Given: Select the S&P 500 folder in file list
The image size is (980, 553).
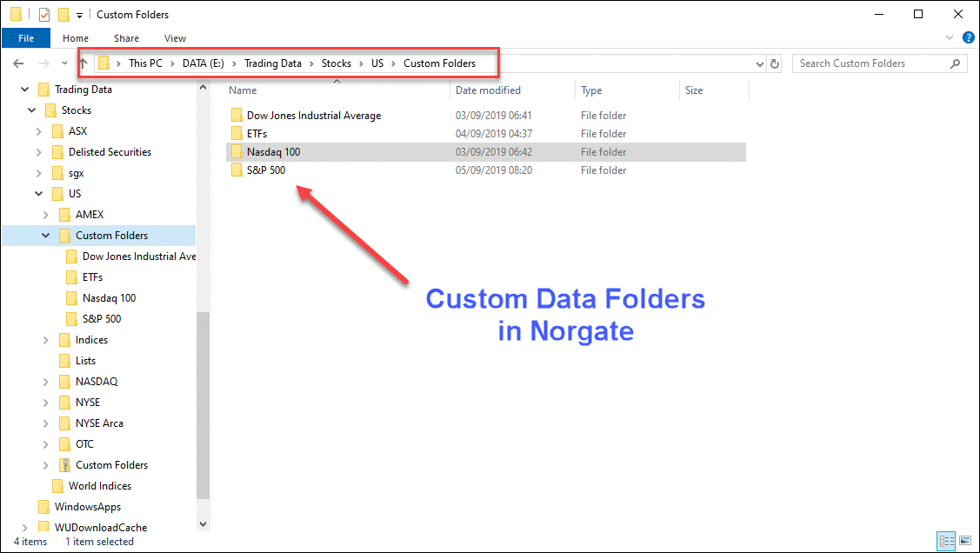Looking at the screenshot, I should pos(265,170).
